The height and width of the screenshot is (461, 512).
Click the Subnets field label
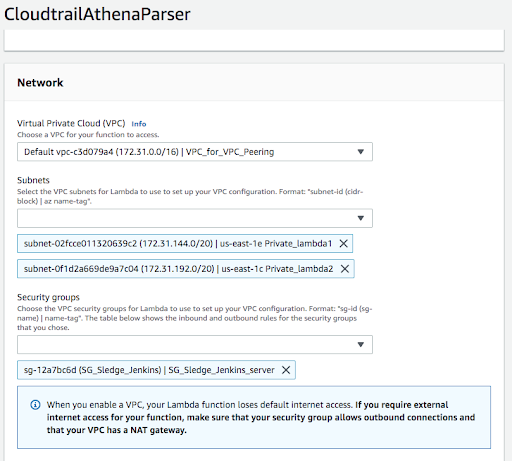point(33,180)
